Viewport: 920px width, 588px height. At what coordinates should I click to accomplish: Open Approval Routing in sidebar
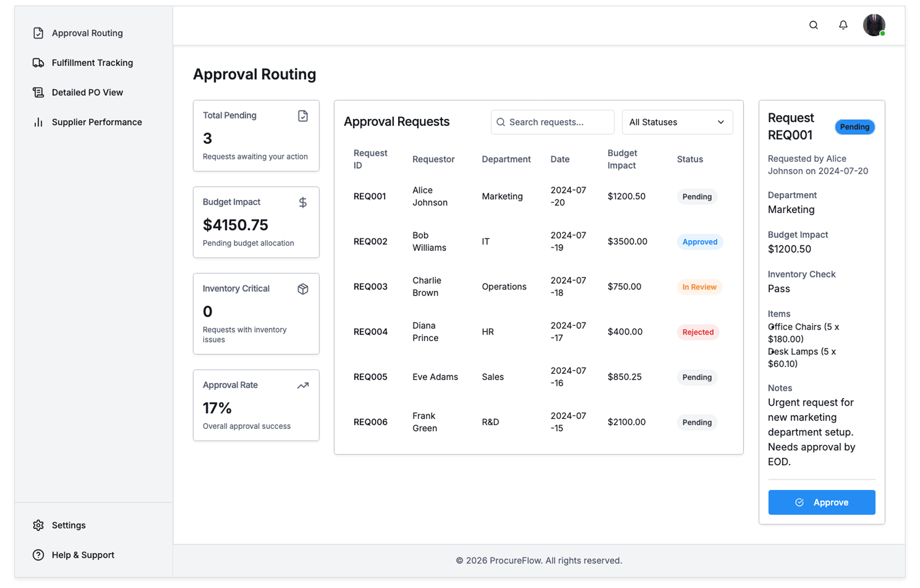[x=87, y=33]
